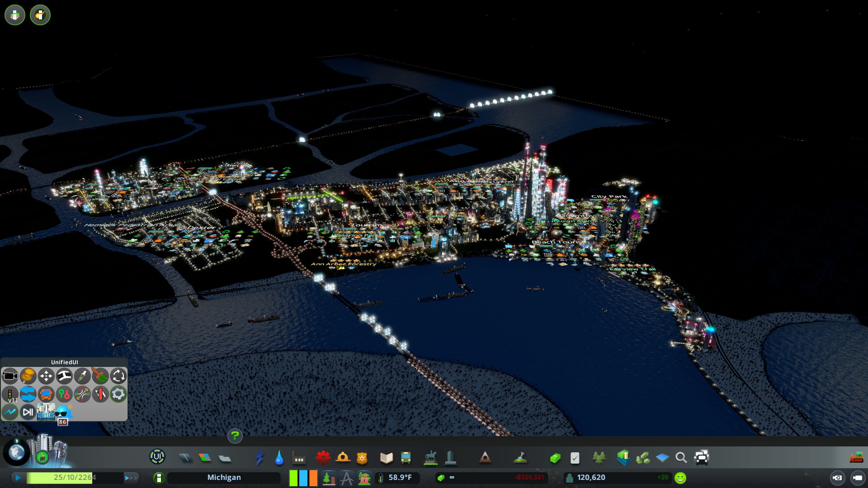
Task: Open the Roads build menu
Action: 185,458
